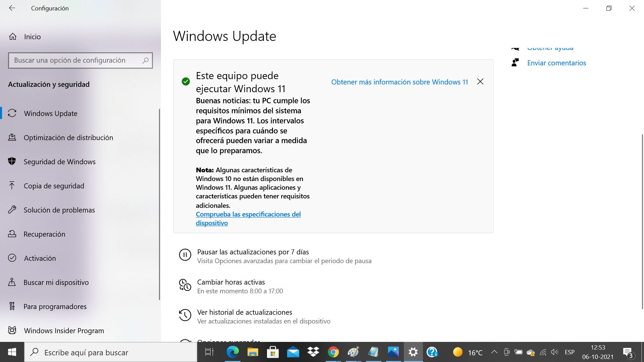This screenshot has height=362, width=644.
Task: Click the update history icon
Action: point(185,315)
